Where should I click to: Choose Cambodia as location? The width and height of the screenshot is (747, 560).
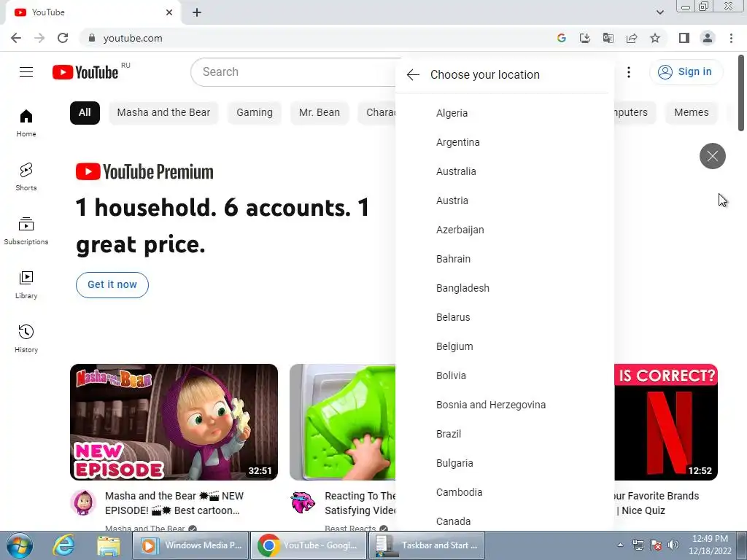(x=505, y=492)
